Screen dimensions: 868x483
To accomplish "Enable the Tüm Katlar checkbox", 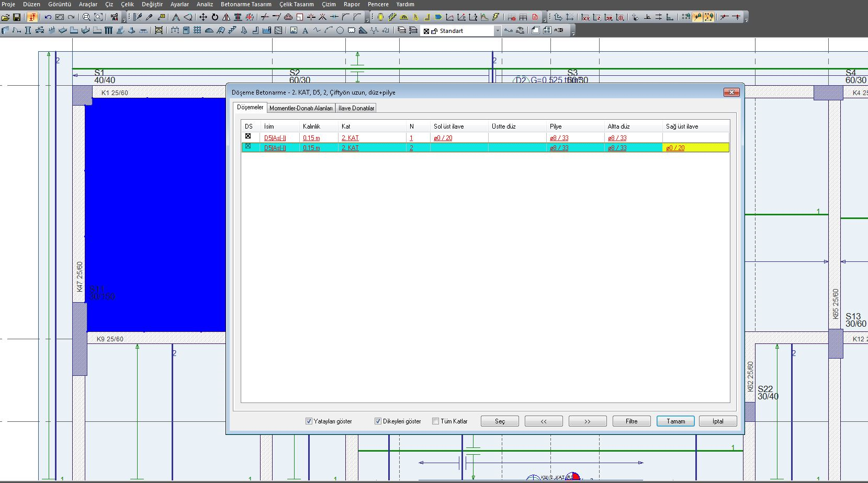I will (x=435, y=421).
